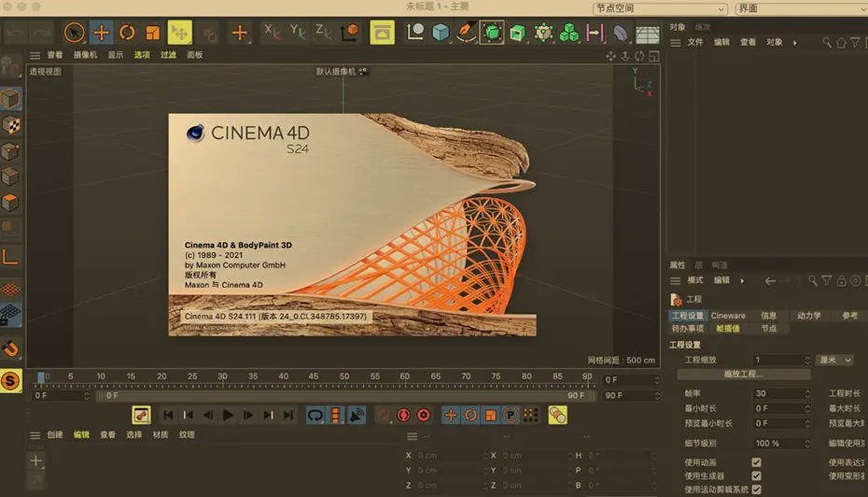This screenshot has width=868, height=497.
Task: Click the current frame slider handle at frame 0
Action: point(41,377)
